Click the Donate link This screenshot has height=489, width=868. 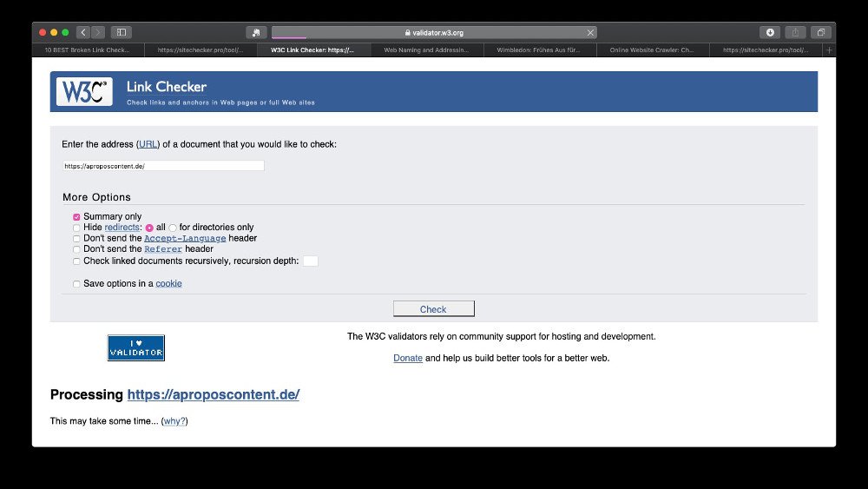(x=408, y=358)
